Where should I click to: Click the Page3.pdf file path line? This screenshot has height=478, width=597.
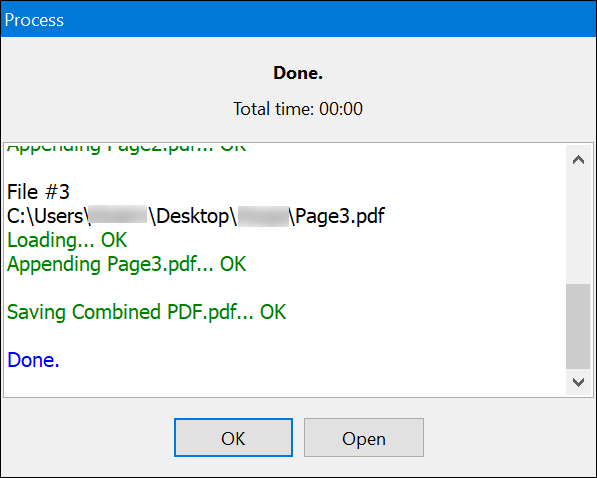tap(196, 216)
